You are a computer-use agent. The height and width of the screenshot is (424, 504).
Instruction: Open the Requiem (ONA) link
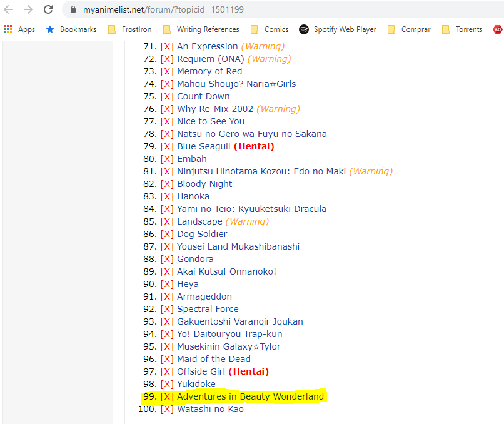tap(211, 59)
